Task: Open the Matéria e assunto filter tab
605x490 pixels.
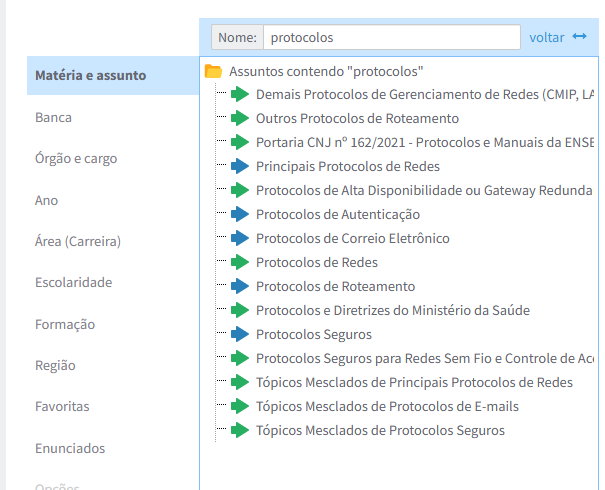Action: pyautogui.click(x=113, y=75)
